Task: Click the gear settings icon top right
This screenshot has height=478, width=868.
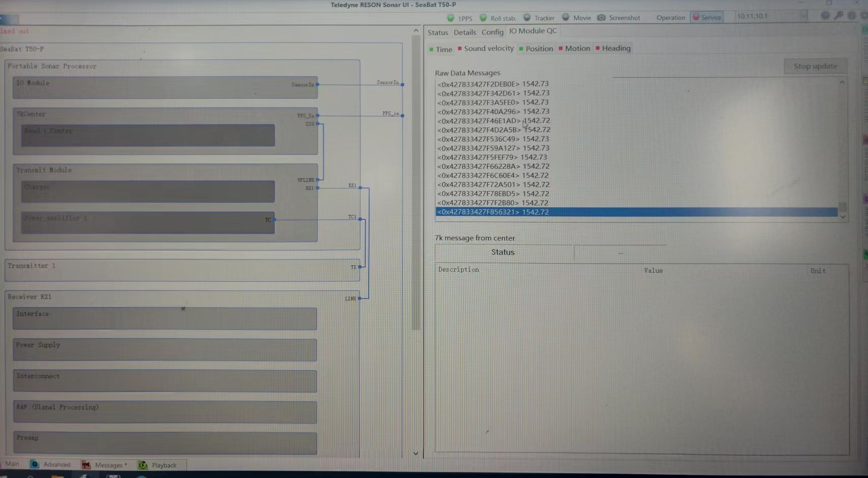Action: 825,16
